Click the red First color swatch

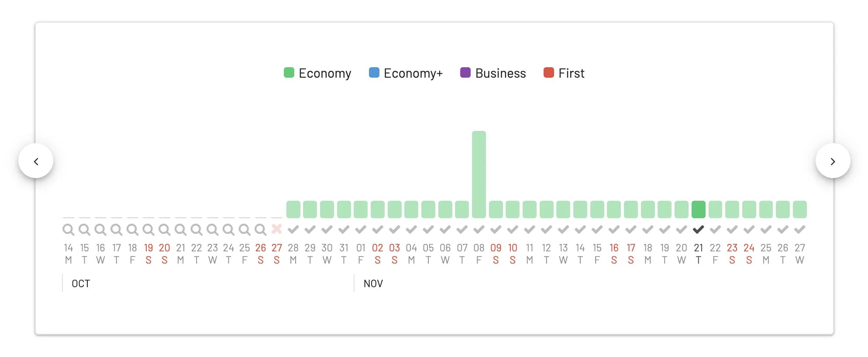coord(548,72)
